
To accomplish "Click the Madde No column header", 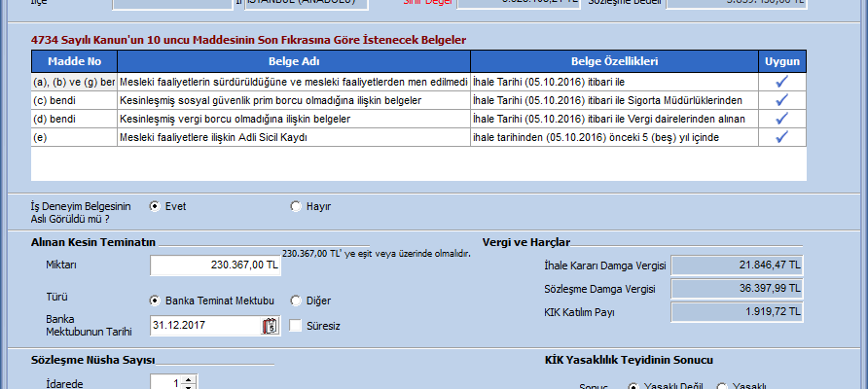I will (74, 61).
